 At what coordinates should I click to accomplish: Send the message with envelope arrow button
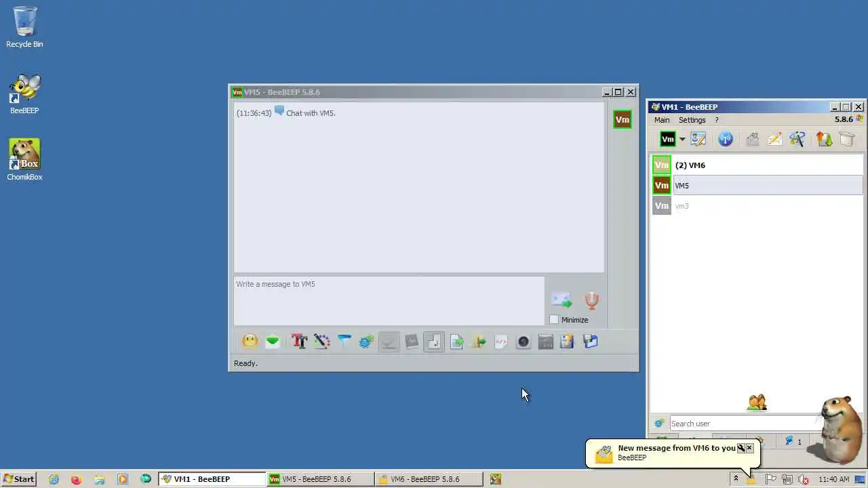pos(561,300)
